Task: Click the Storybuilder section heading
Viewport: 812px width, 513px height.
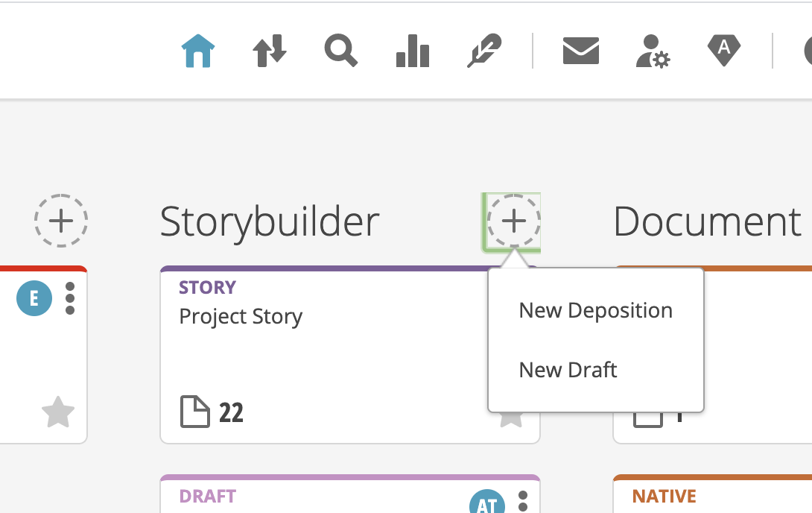Action: 269,221
